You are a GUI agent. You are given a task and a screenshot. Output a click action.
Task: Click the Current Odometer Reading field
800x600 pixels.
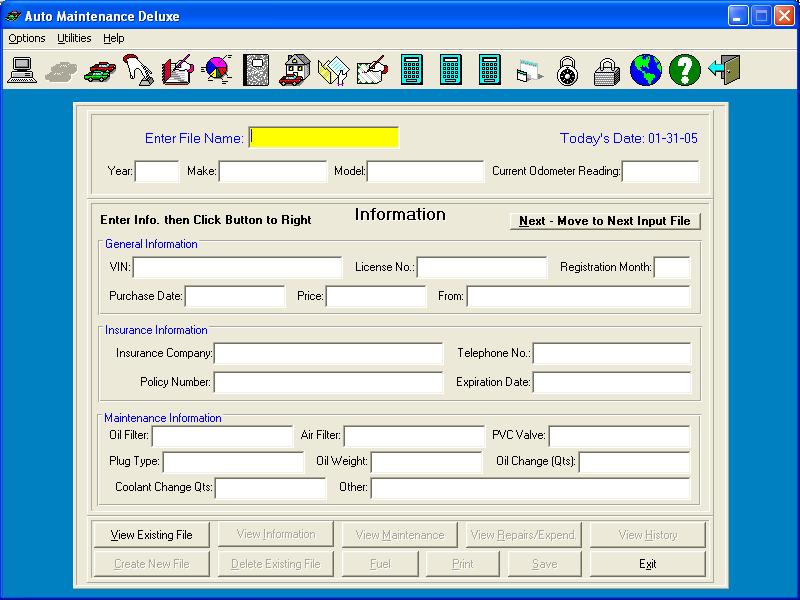[661, 171]
